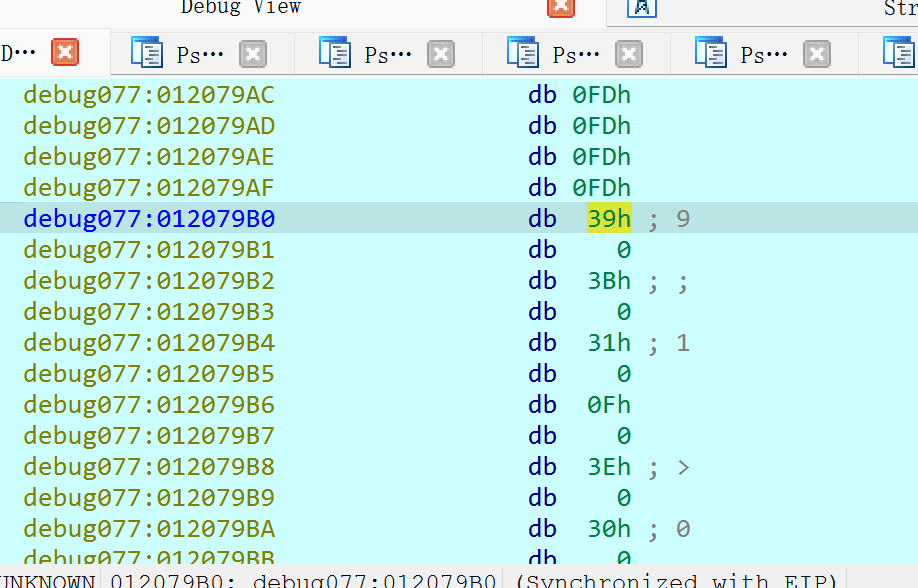Select the 0FDh value at 012079AC
The width and height of the screenshot is (918, 588).
(x=601, y=95)
